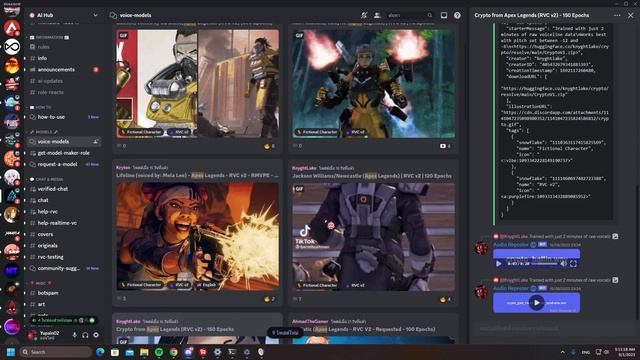640x360 pixels.
Task: Open the Jackson Williams/Newcastle post
Action: 372,176
